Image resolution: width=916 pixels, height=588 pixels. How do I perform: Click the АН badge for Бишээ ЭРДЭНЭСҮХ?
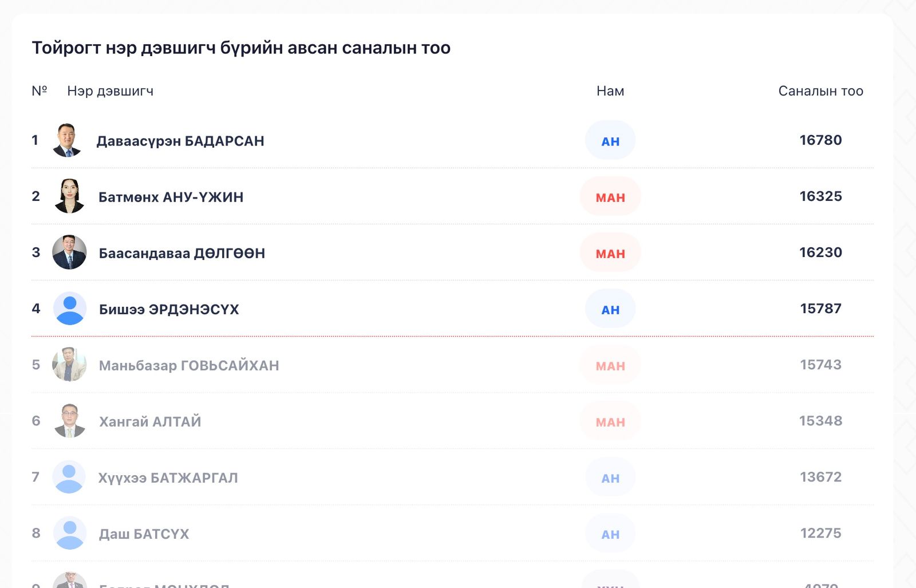click(x=610, y=309)
